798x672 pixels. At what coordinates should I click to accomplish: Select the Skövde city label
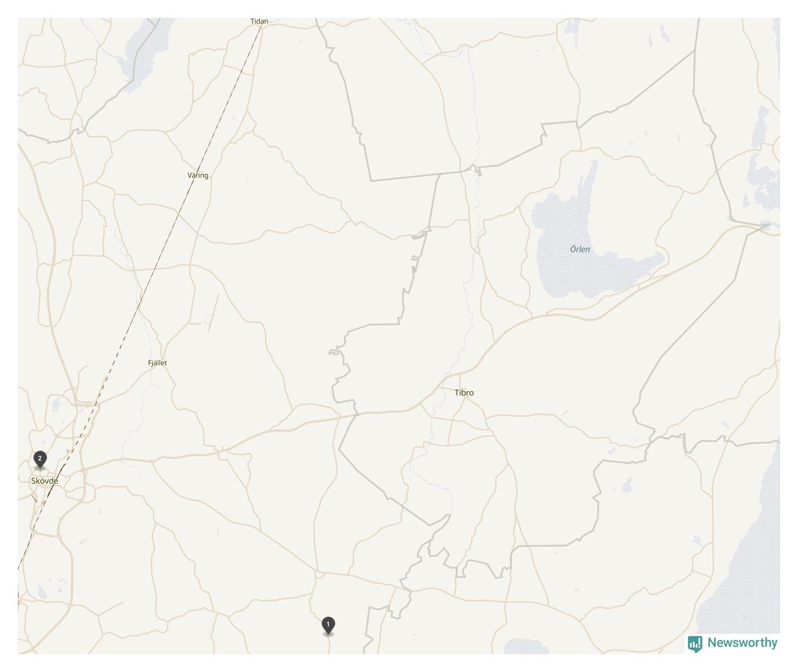tap(45, 481)
